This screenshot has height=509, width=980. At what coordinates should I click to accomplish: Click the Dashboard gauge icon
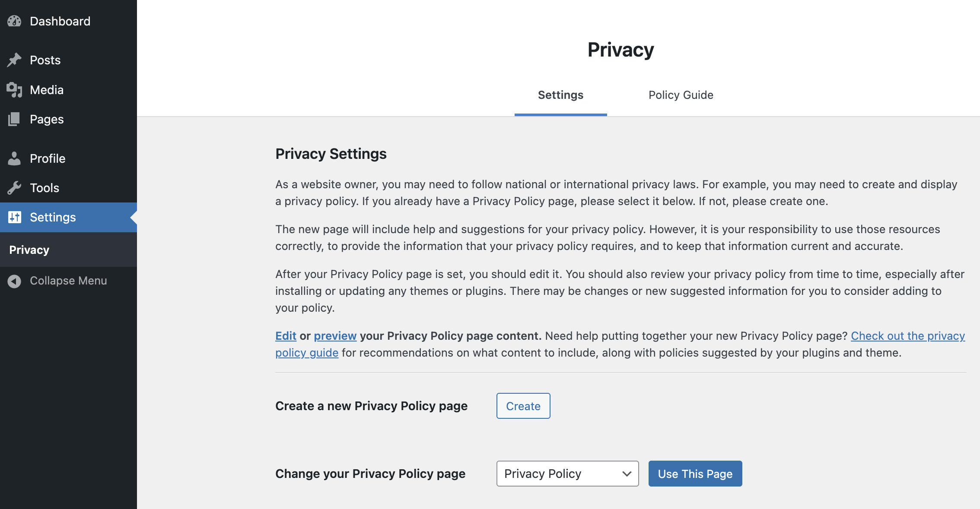coord(15,21)
